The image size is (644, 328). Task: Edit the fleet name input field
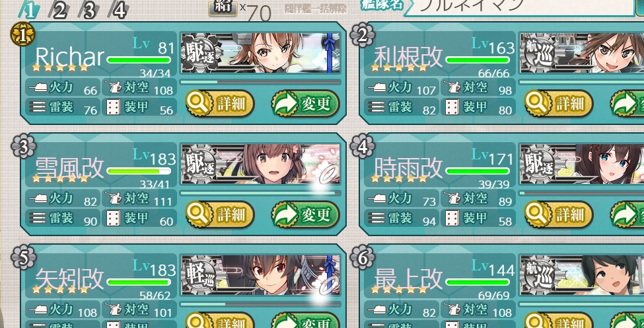(x=520, y=6)
